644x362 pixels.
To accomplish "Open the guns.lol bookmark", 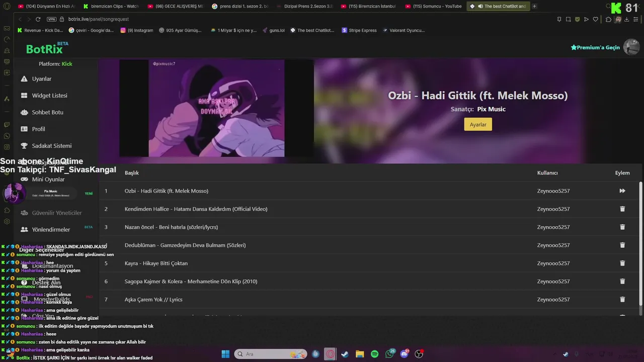I will 274,30.
